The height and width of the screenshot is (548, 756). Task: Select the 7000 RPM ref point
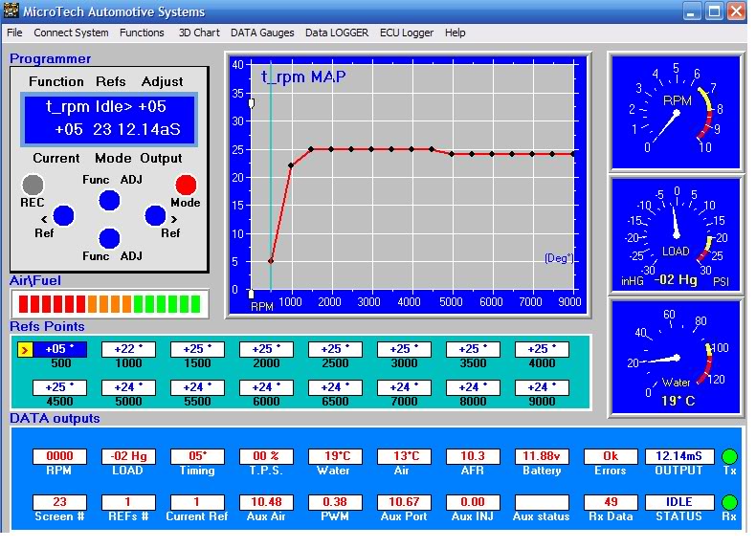coord(404,387)
